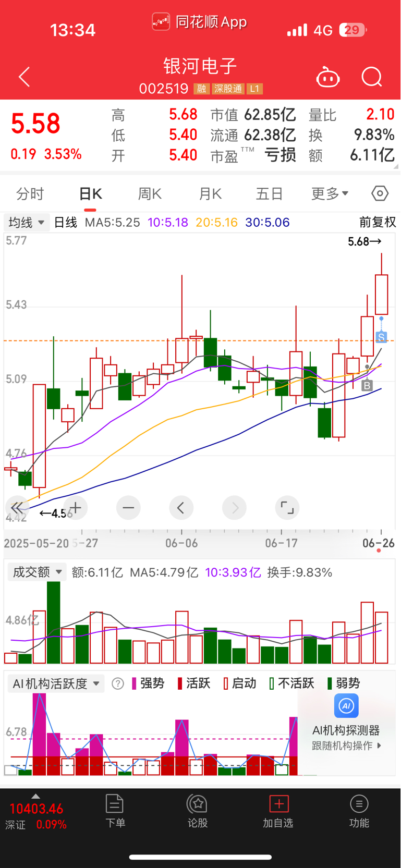Tap the 启动 legend item

pyautogui.click(x=240, y=683)
